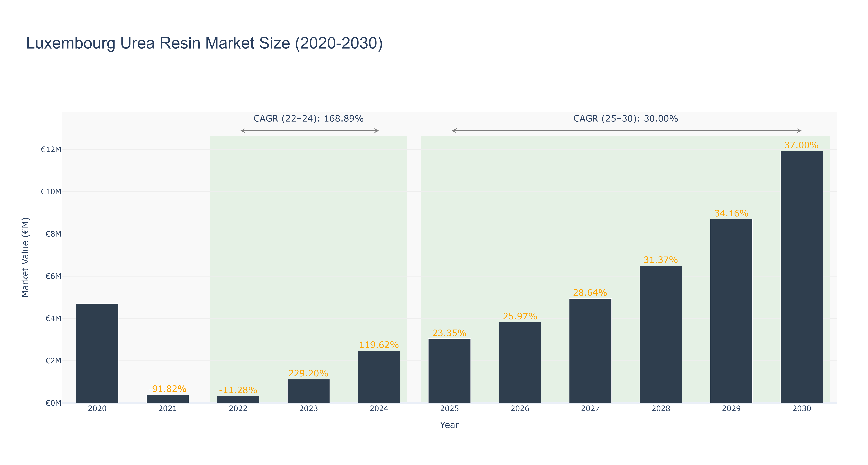Viewport: 868px width, 465px height.
Task: Click the 2025 market value bar
Action: (449, 371)
